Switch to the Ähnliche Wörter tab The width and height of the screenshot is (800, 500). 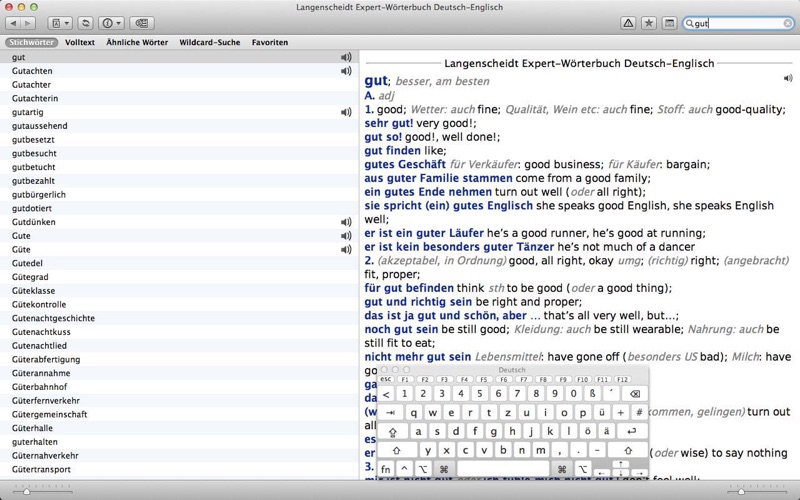137,42
